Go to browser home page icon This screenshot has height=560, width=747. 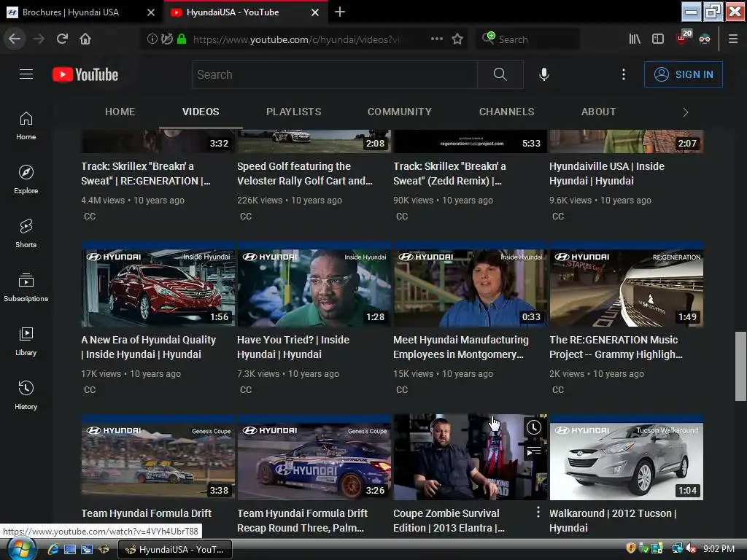click(85, 39)
